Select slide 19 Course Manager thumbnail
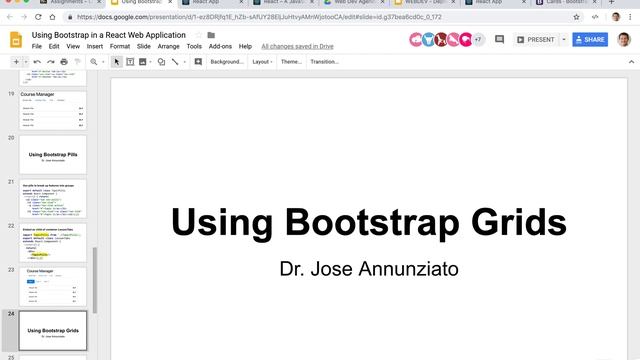640x360 pixels. point(53,111)
